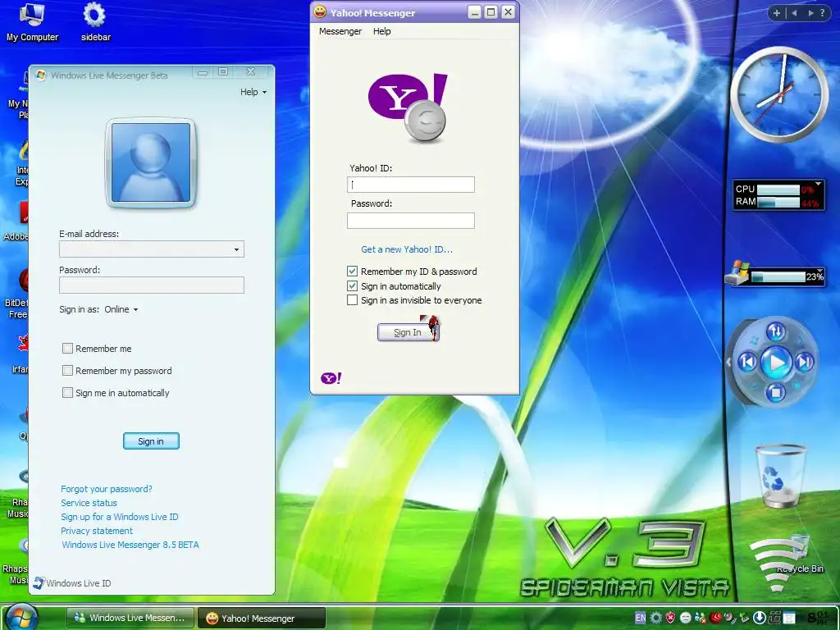Click the Yahoo Messenger grey face tray icon
Viewport: 840px width, 630px height.
685,618
